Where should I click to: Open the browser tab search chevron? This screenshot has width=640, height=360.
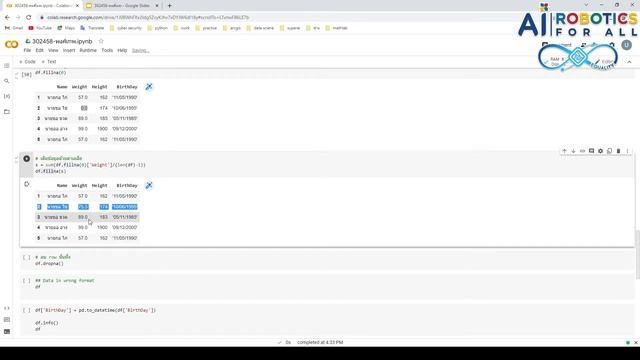(586, 5)
